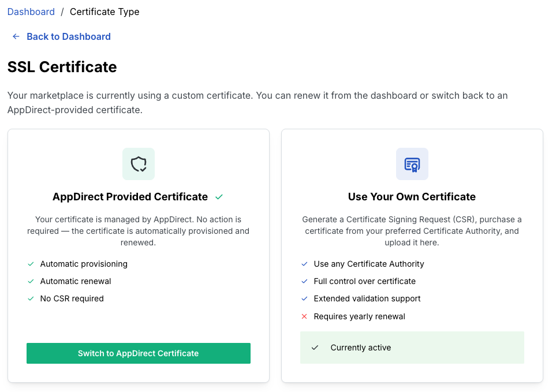Click the left arrow beside Back to Dashboard
556x392 pixels.
(16, 36)
